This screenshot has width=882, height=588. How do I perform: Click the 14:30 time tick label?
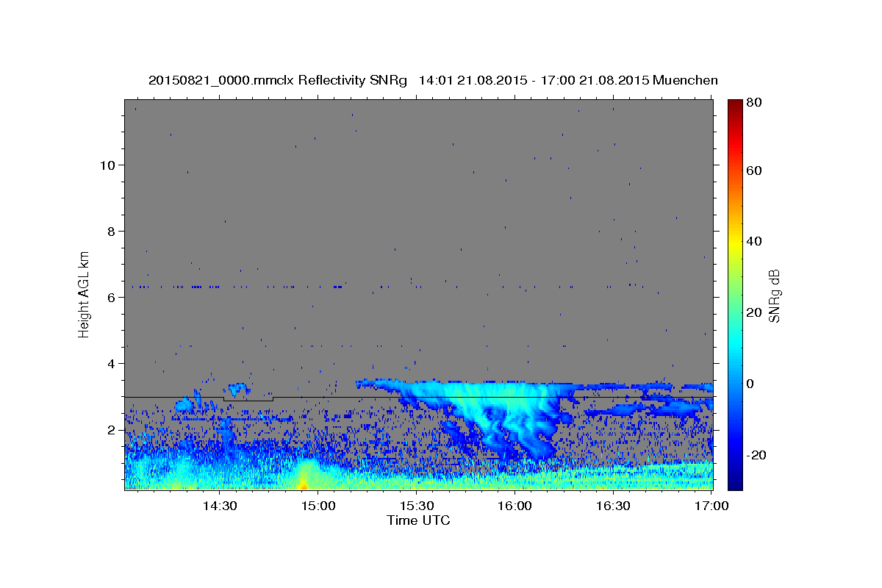tap(220, 506)
